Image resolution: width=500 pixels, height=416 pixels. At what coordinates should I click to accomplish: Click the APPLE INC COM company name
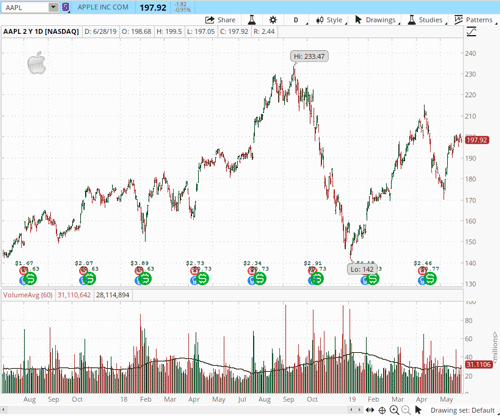(x=103, y=7)
